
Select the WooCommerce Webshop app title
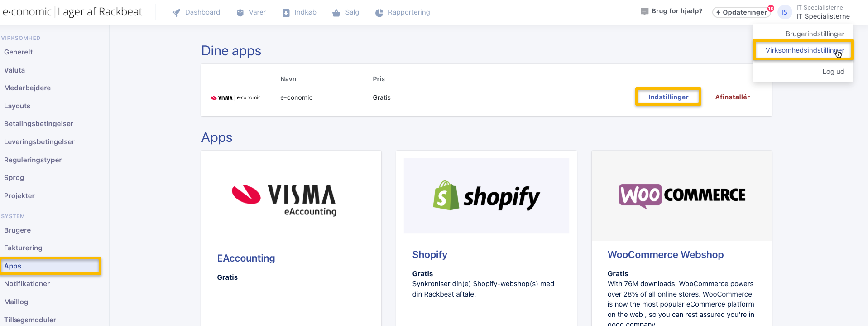pos(665,255)
